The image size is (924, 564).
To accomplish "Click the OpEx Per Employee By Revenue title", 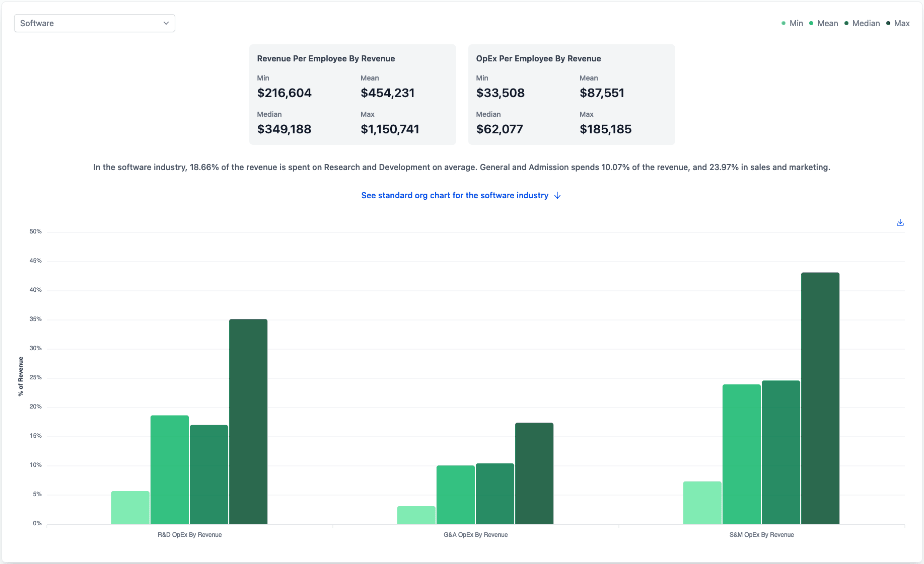I will [x=538, y=58].
